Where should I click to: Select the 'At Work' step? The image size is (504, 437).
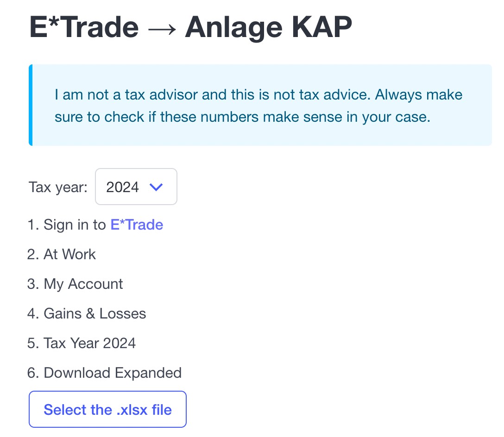69,255
